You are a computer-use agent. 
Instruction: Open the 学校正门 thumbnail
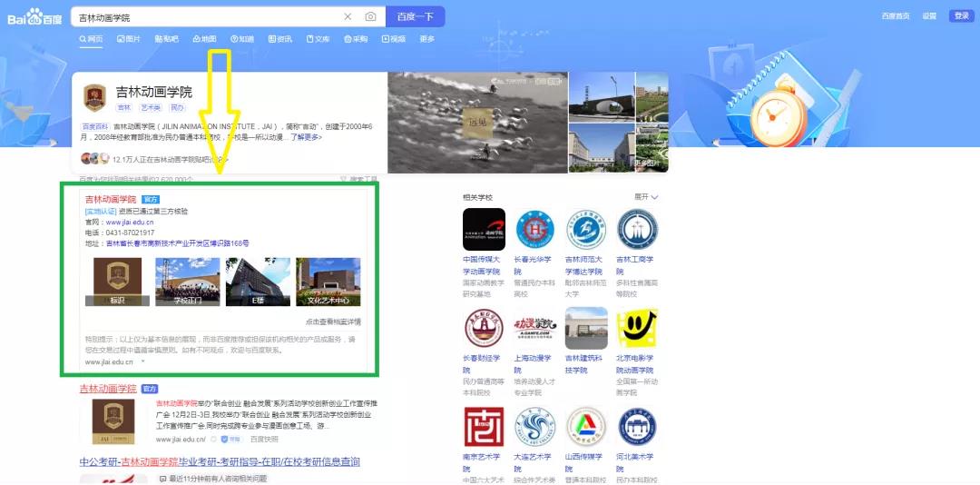pyautogui.click(x=188, y=282)
